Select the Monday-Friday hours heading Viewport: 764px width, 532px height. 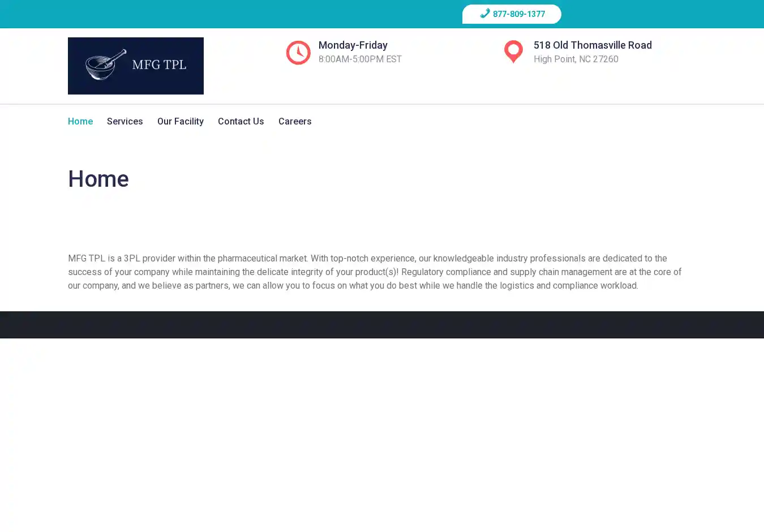[x=353, y=45]
